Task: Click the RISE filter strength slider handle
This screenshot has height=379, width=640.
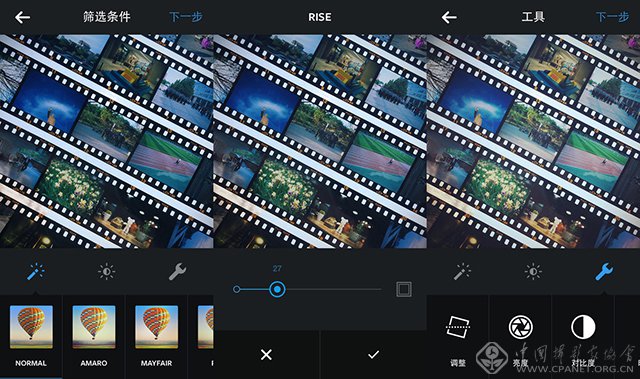Action: pyautogui.click(x=277, y=289)
